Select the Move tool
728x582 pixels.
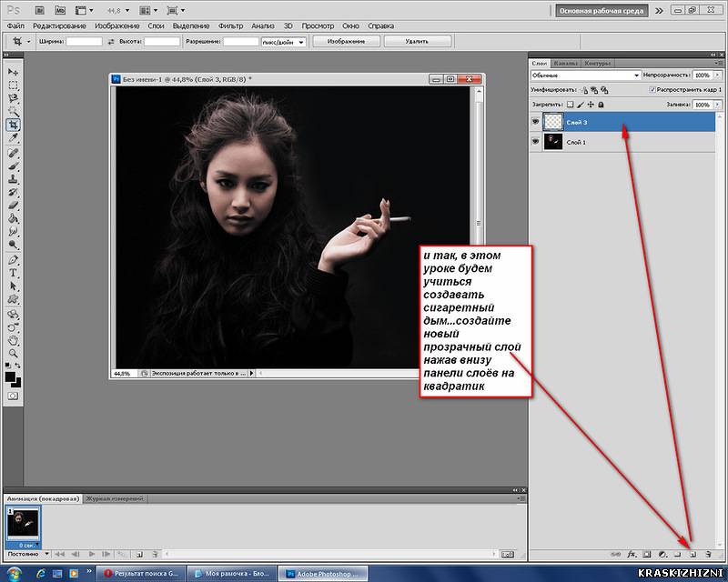(13, 73)
